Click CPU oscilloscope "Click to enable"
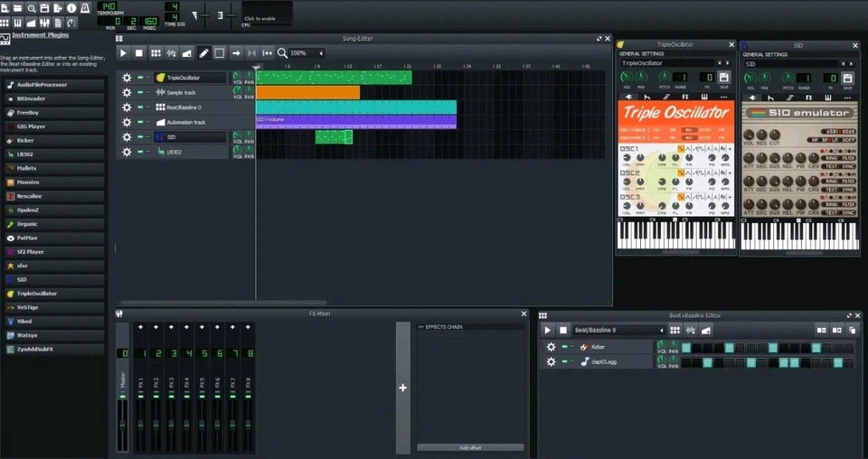Screen dimensions: 868x459 click(267, 14)
